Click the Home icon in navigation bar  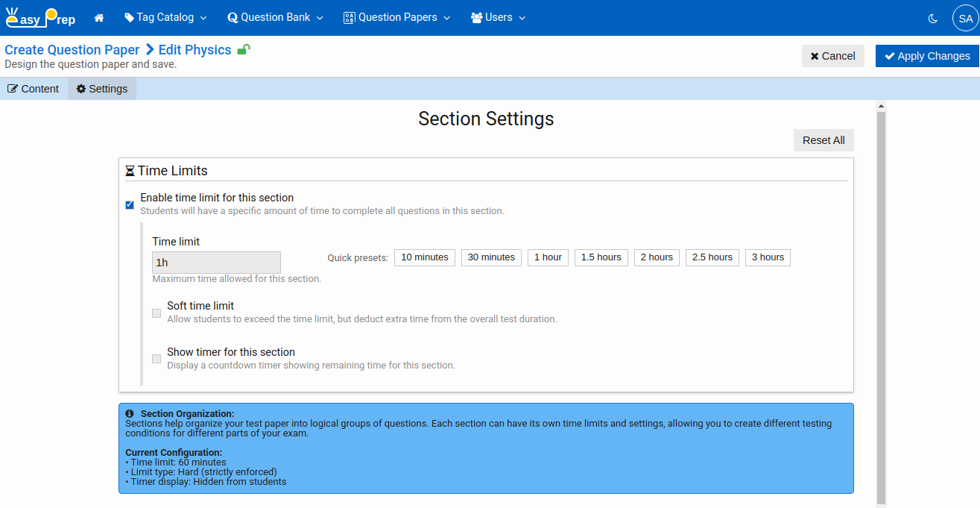[99, 17]
